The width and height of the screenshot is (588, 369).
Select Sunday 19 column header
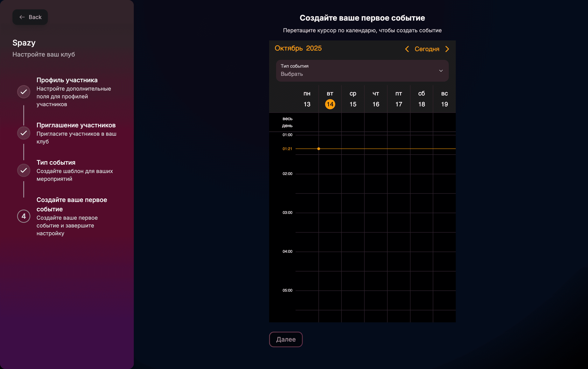(x=444, y=99)
